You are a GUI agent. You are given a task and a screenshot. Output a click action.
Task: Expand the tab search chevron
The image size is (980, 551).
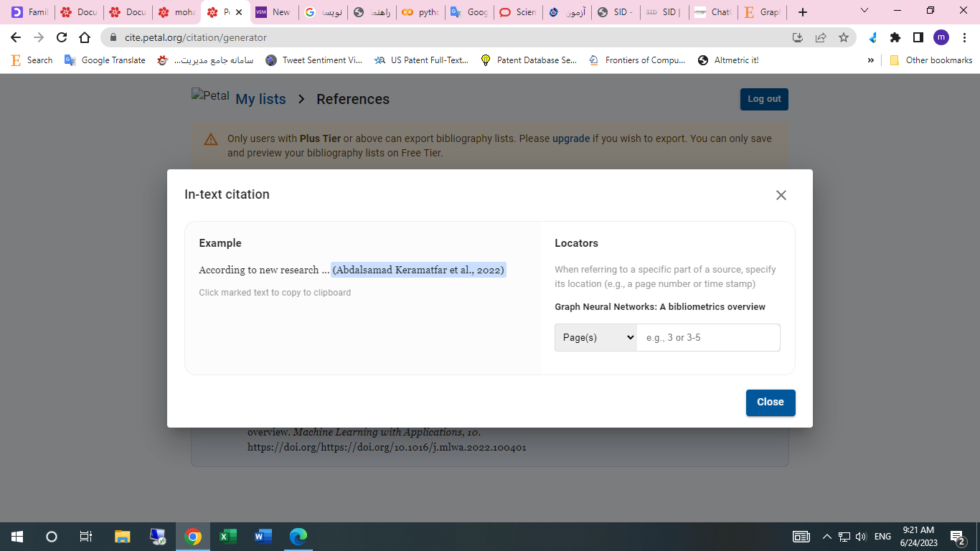pos(864,11)
